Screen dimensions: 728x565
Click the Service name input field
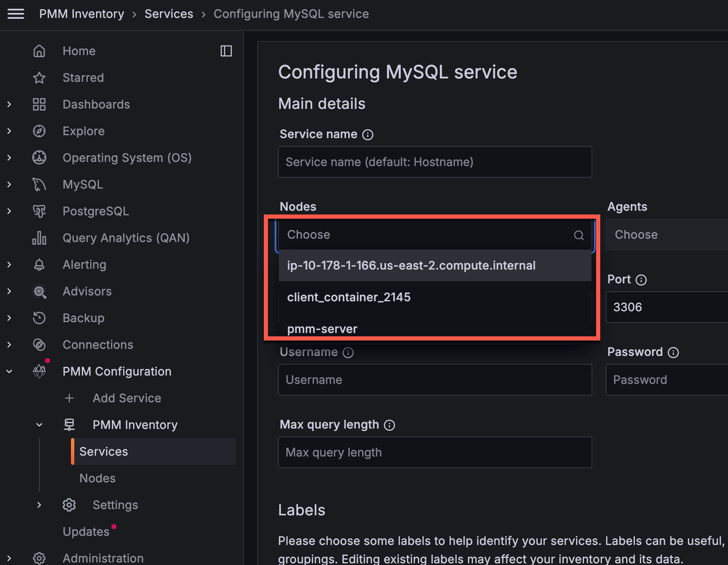point(435,162)
